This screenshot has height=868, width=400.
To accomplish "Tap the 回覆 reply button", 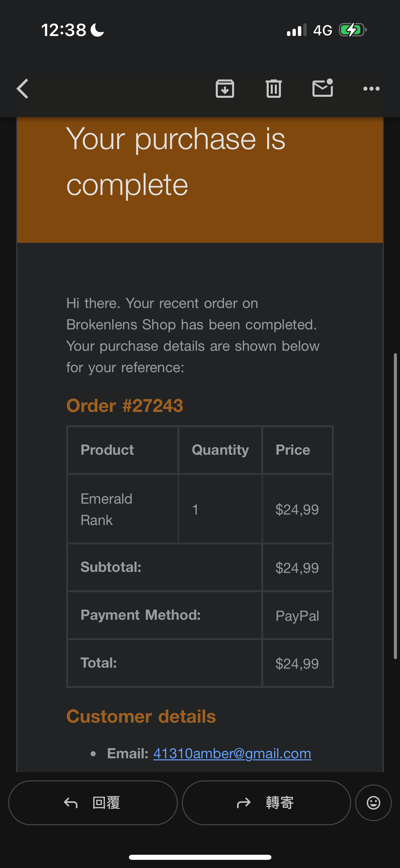I will tap(93, 803).
